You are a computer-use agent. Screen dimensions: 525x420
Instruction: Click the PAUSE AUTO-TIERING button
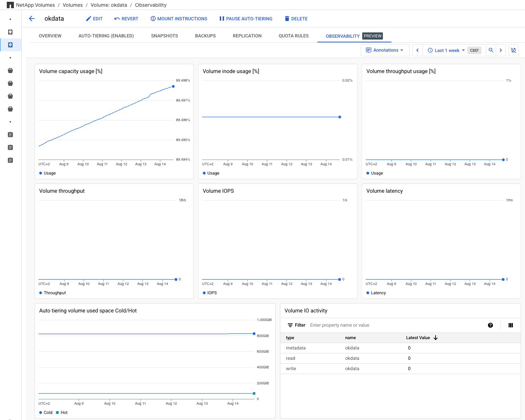coord(246,19)
